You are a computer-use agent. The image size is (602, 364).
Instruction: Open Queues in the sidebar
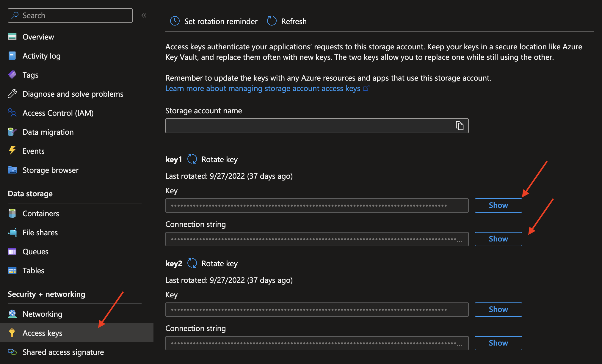tap(35, 251)
